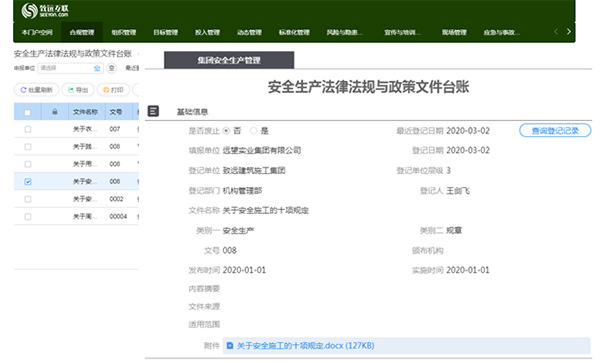Click the 文件名称 value 关于安全施工的十项规定

click(x=266, y=210)
